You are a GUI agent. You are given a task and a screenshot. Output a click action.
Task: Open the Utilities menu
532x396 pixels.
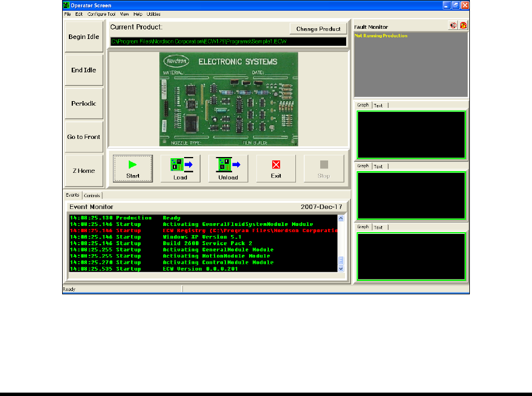coord(154,14)
